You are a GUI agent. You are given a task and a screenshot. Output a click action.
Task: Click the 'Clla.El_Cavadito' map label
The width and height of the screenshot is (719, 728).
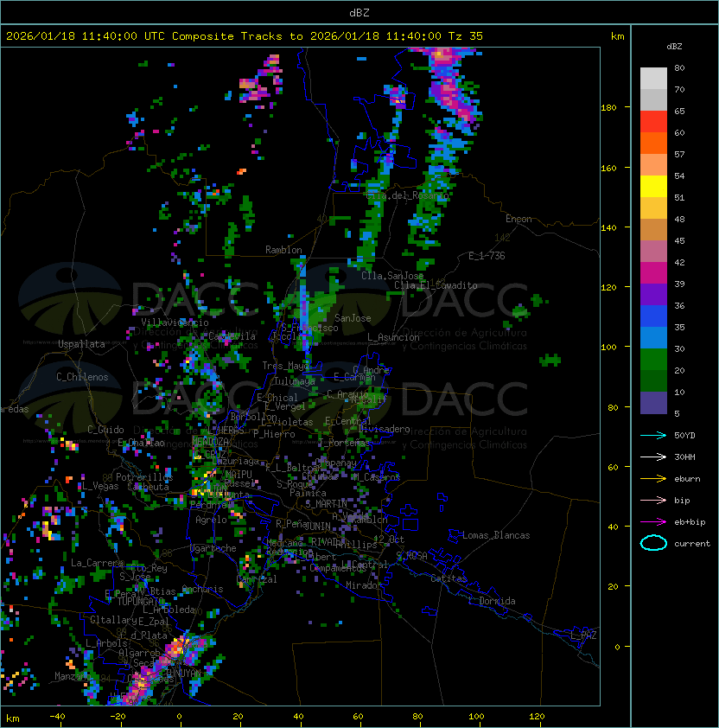tap(436, 285)
